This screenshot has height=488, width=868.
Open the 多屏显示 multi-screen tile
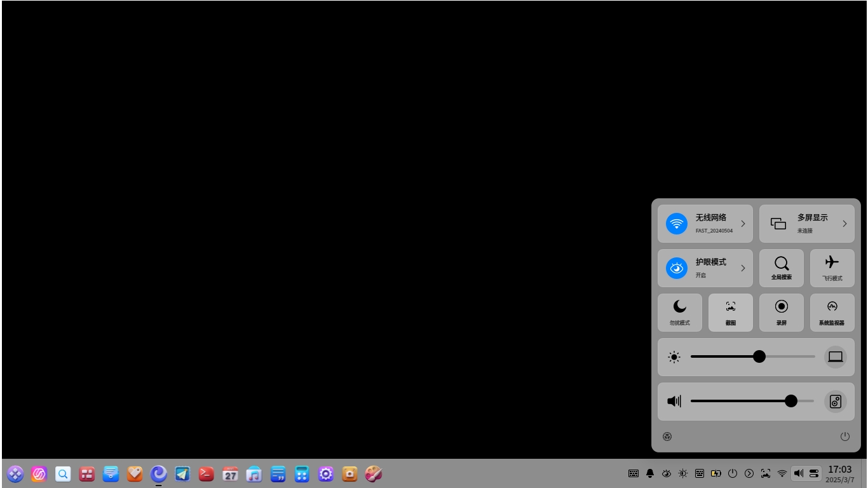tap(807, 224)
